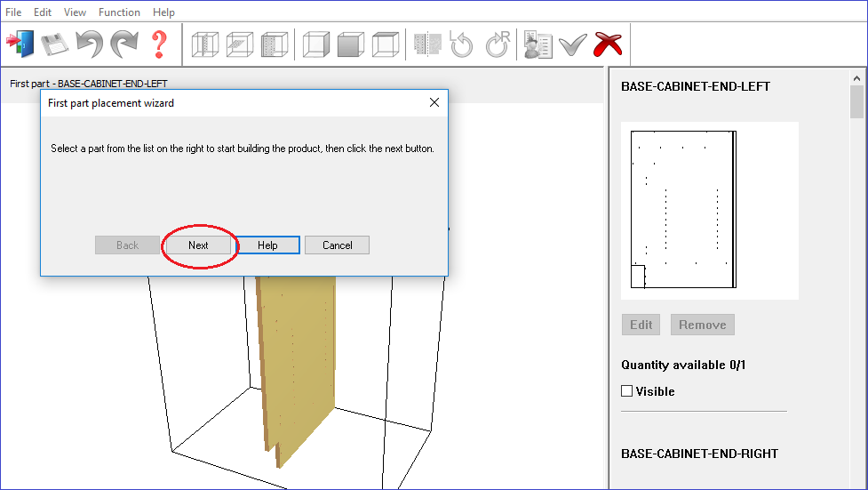The height and width of the screenshot is (490, 868).
Task: Open the parts list person icon
Action: 538,44
